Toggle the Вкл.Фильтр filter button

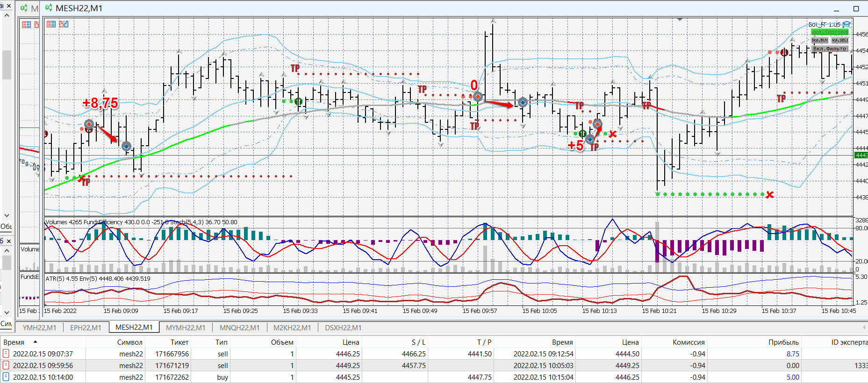point(830,49)
